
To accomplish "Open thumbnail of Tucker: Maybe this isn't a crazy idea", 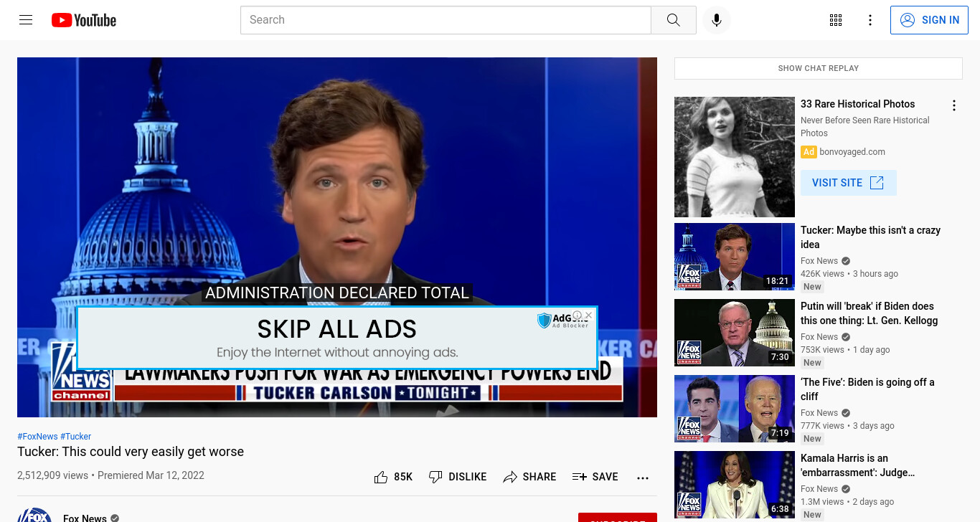I will [735, 257].
